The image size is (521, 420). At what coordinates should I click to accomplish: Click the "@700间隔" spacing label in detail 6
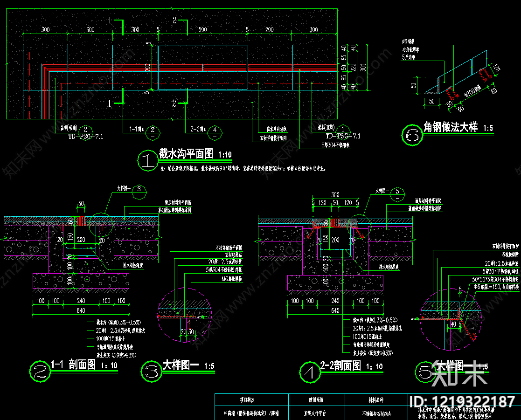coord(473,91)
